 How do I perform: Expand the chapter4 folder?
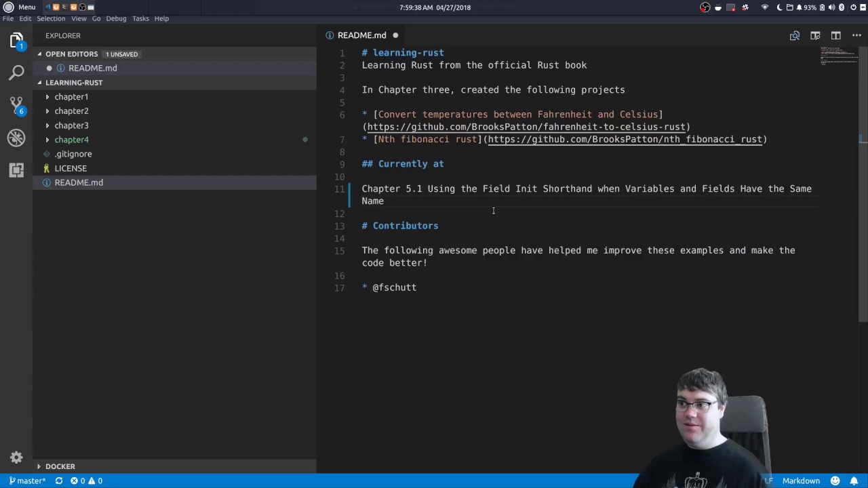71,140
